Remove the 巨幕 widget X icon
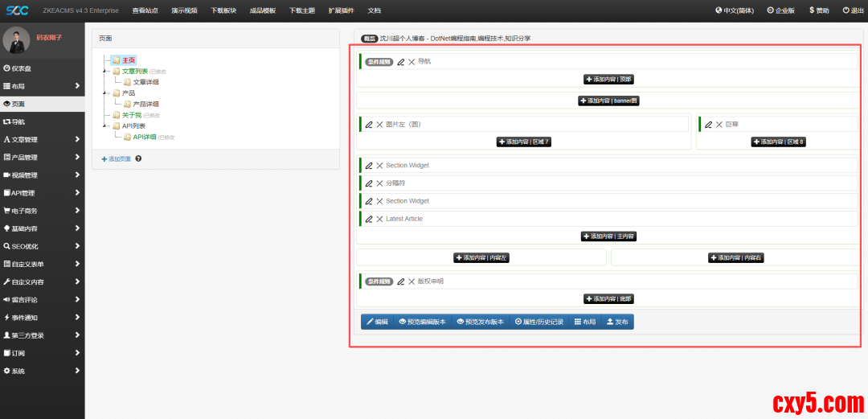 click(x=719, y=125)
